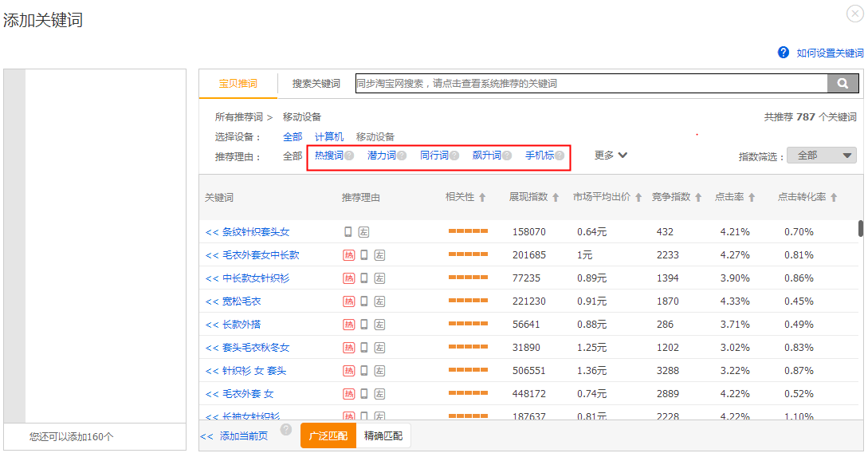Click help icon next to 飙升词
Image resolution: width=868 pixels, height=457 pixels.
(507, 156)
